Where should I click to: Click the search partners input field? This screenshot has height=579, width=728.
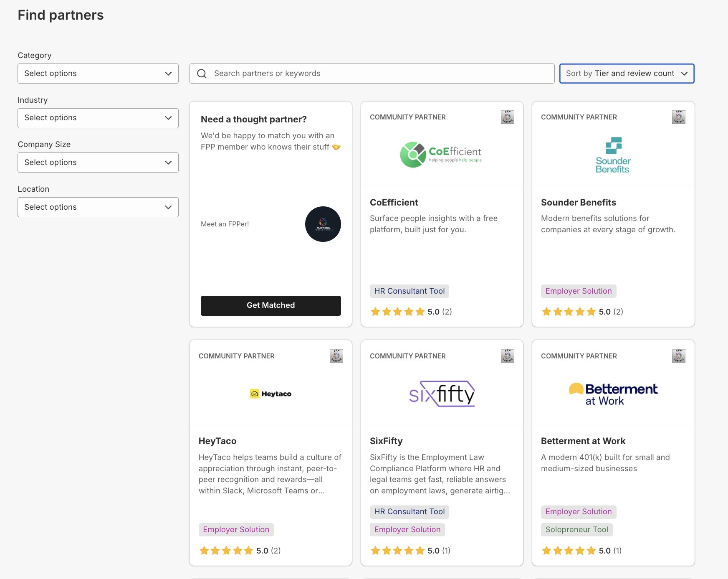(372, 74)
